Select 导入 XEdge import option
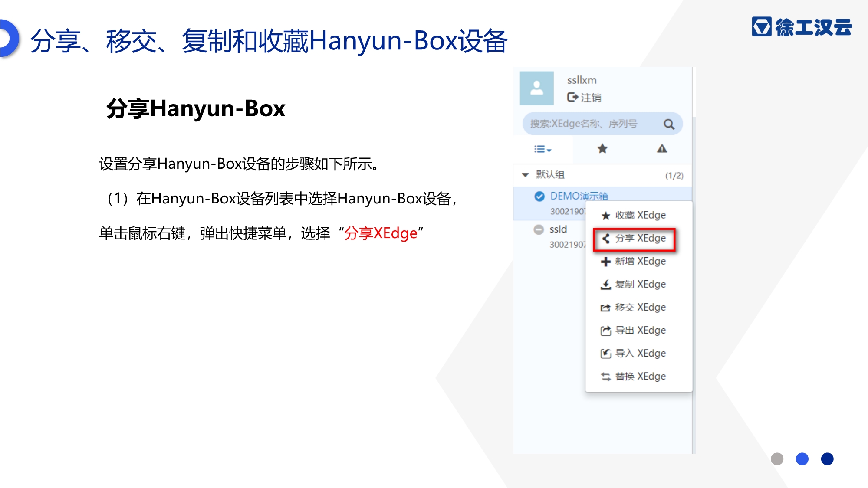This screenshot has height=488, width=868. click(634, 353)
